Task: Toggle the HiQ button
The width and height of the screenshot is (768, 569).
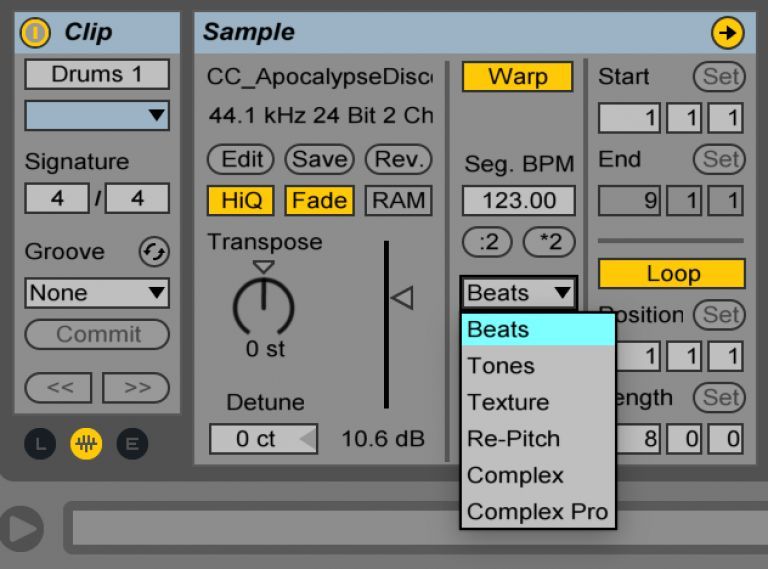Action: click(240, 200)
